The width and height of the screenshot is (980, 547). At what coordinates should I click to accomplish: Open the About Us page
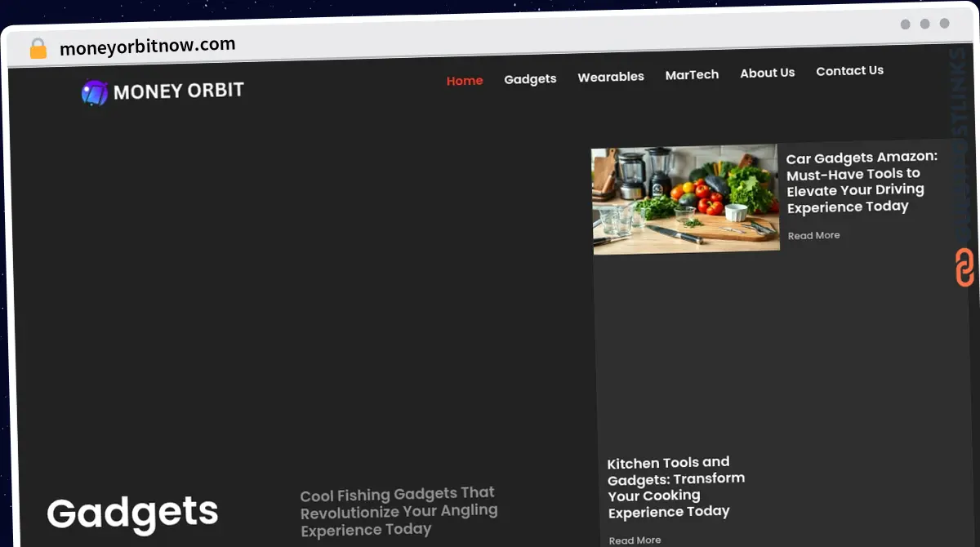tap(768, 73)
